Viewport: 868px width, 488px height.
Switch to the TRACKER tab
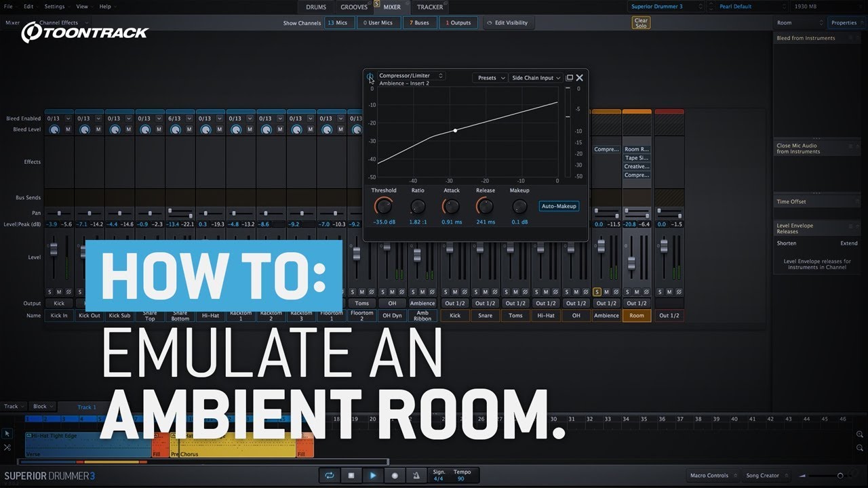430,7
